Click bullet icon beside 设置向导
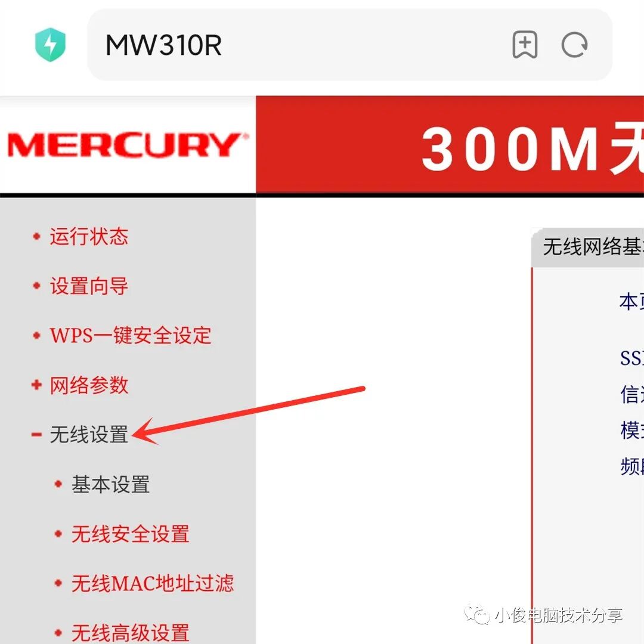The image size is (644, 644). (36, 286)
